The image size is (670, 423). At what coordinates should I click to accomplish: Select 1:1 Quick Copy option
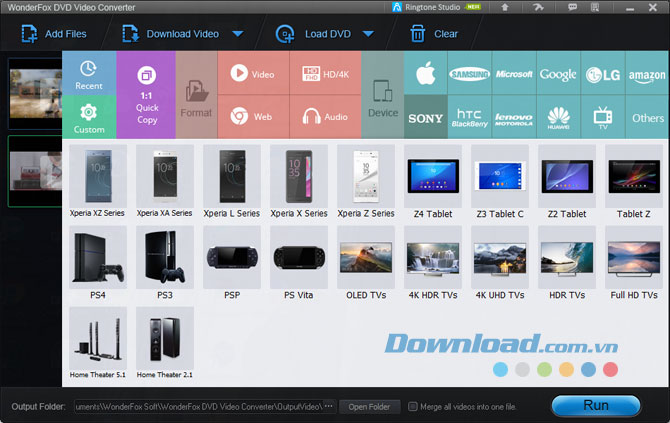[x=146, y=95]
